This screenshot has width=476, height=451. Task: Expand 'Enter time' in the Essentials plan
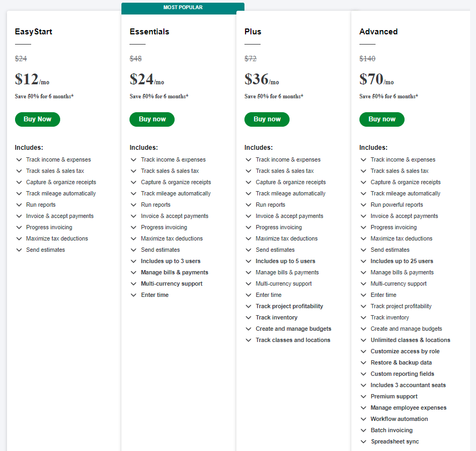coord(134,295)
